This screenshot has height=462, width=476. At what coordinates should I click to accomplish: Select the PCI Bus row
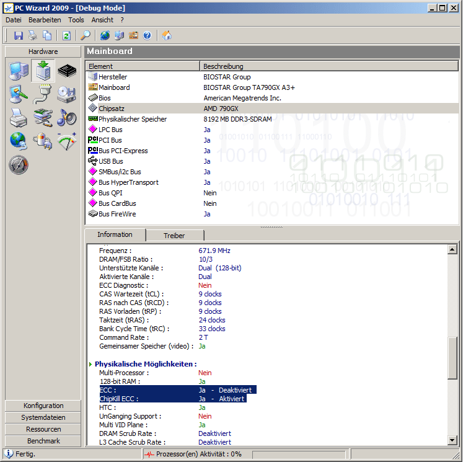pyautogui.click(x=272, y=140)
